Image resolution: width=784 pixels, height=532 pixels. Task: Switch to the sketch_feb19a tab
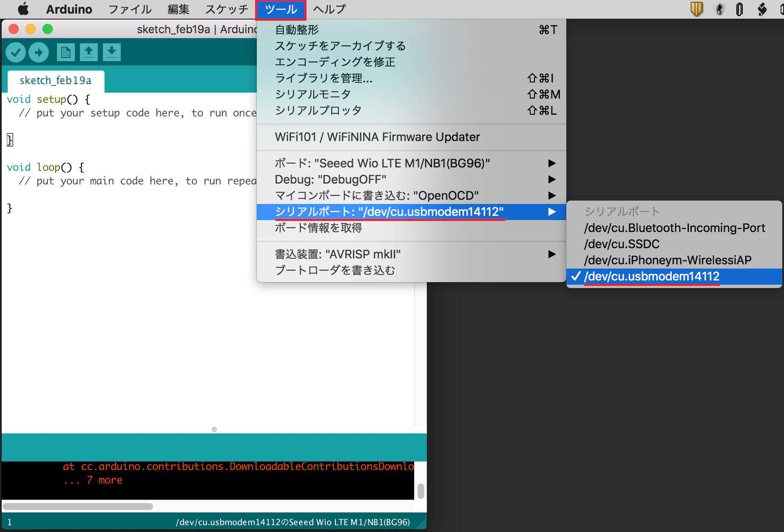56,81
